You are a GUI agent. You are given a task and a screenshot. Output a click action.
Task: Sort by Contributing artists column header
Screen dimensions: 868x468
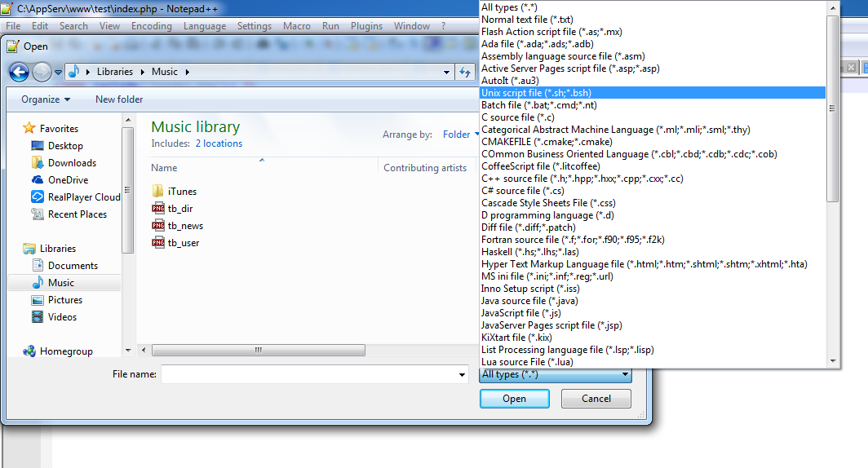(425, 168)
